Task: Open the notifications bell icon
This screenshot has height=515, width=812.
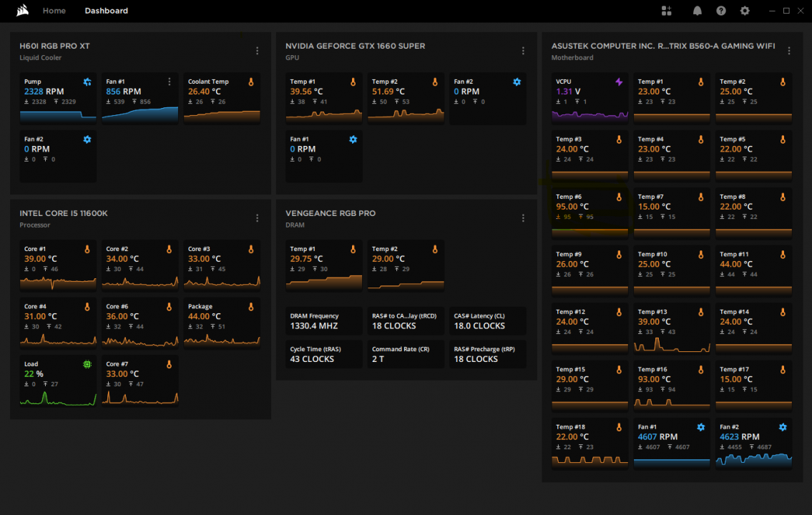Action: pyautogui.click(x=697, y=11)
